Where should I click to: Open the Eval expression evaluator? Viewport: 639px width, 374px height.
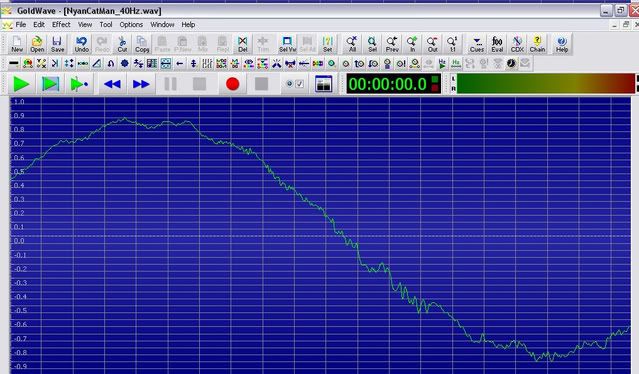[497, 44]
